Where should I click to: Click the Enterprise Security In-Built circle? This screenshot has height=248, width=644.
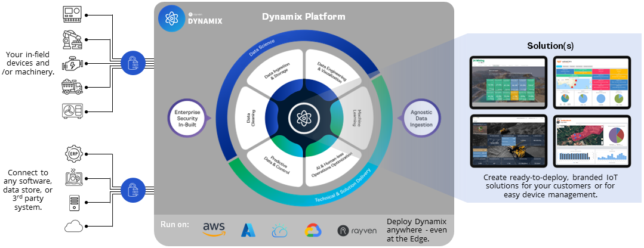point(187,118)
